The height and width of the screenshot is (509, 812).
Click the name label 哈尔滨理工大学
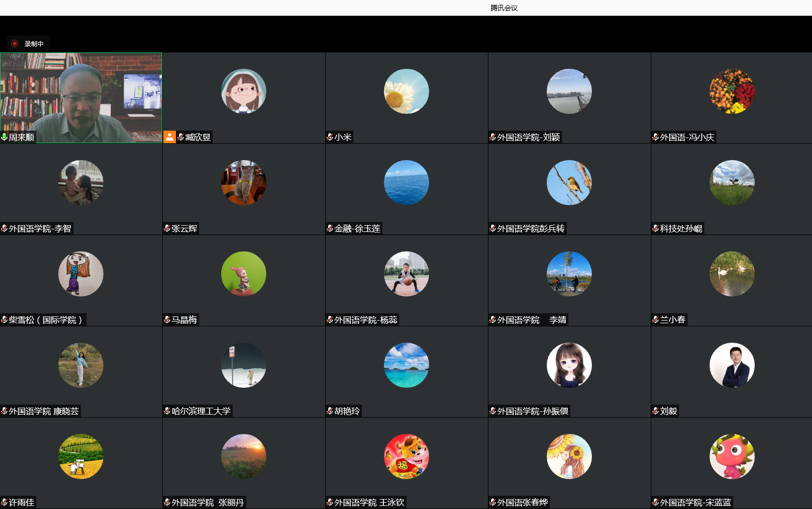click(201, 411)
